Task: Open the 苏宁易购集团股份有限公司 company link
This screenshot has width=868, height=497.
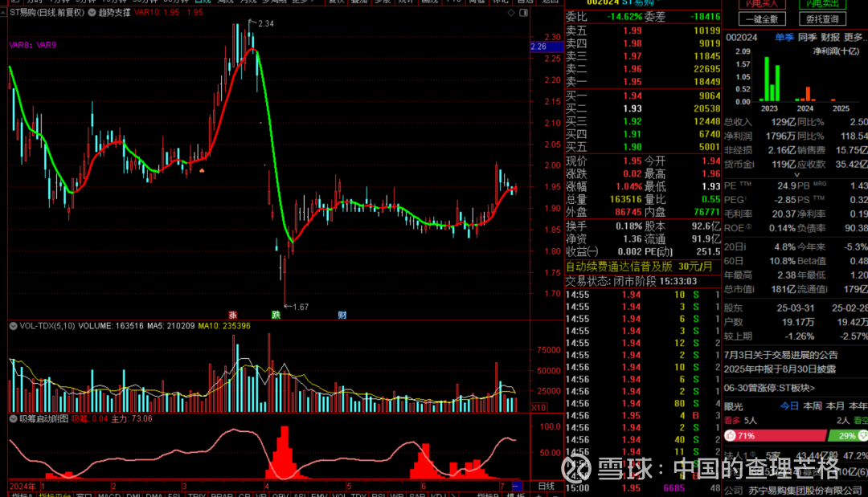Action: 805,491
